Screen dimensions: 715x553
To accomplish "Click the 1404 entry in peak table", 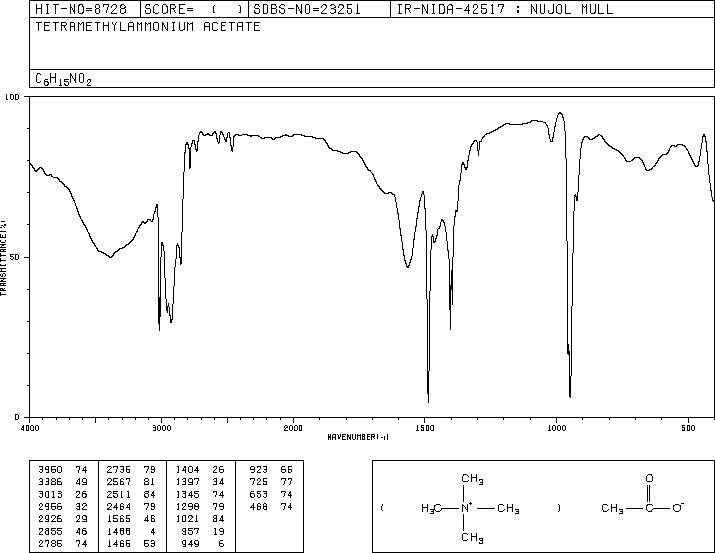I will (x=187, y=470).
